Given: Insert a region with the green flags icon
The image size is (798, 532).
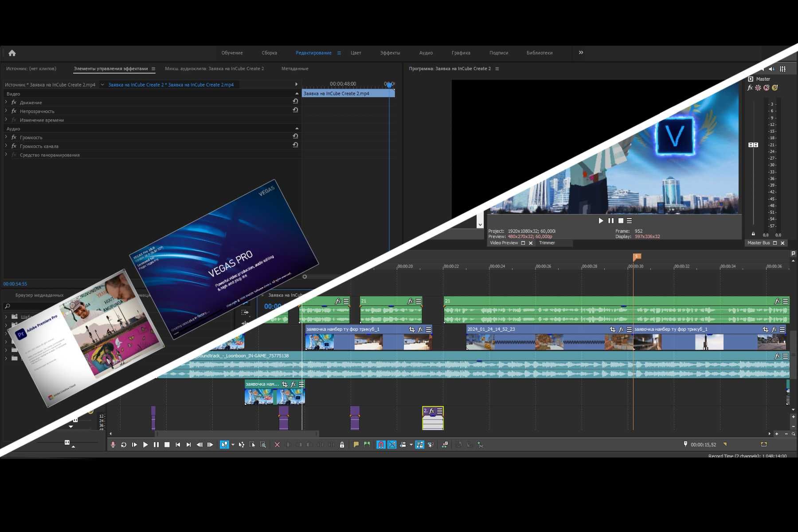Looking at the screenshot, I should 367,445.
